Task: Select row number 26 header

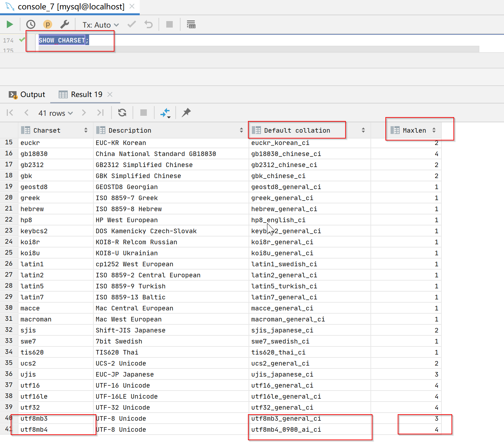Action: click(9, 263)
